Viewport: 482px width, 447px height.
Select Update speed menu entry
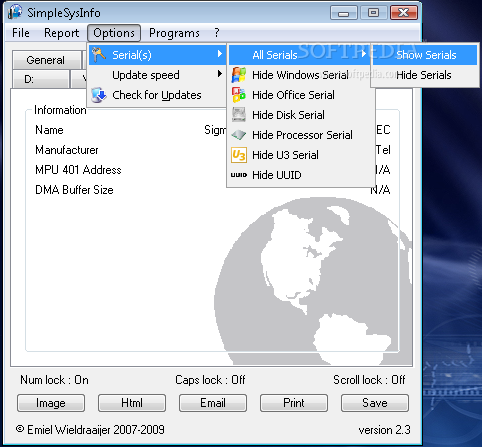click(157, 75)
